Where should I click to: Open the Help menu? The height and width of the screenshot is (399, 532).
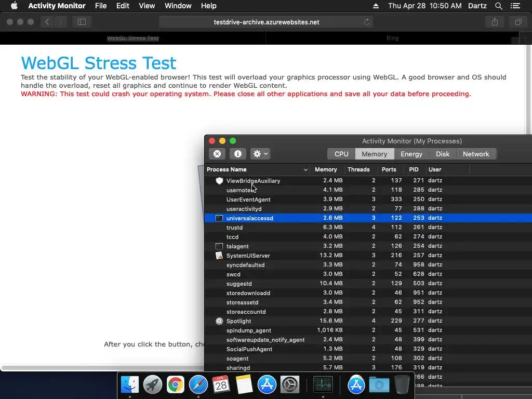pyautogui.click(x=208, y=6)
